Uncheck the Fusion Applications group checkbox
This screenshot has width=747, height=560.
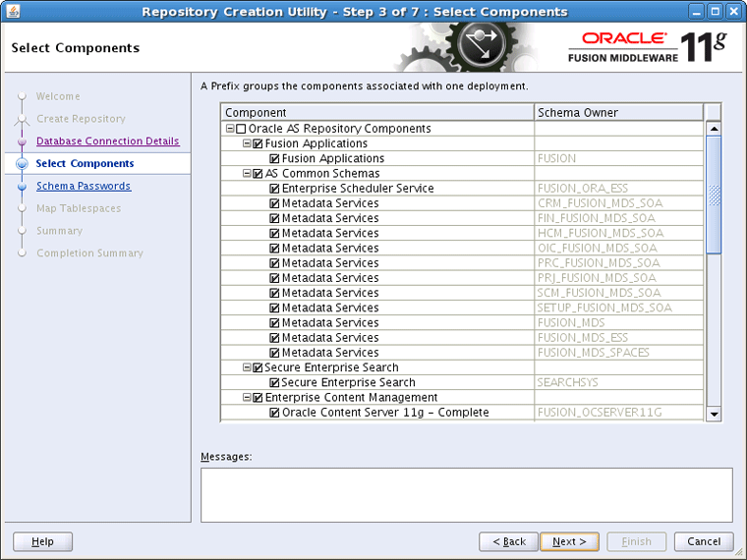point(258,143)
